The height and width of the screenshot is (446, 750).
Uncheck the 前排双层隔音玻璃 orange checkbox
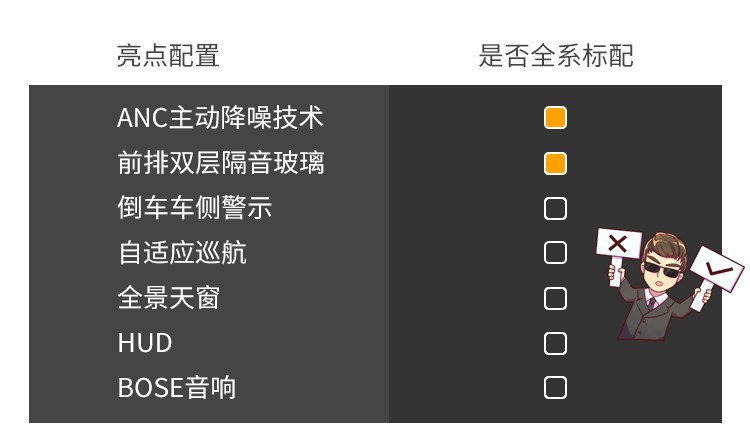[555, 163]
